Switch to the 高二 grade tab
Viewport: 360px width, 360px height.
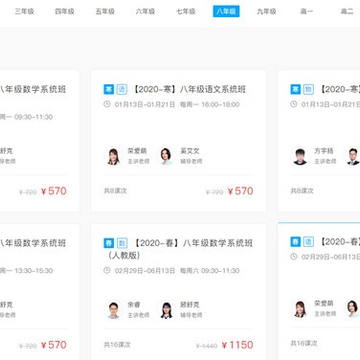[347, 11]
